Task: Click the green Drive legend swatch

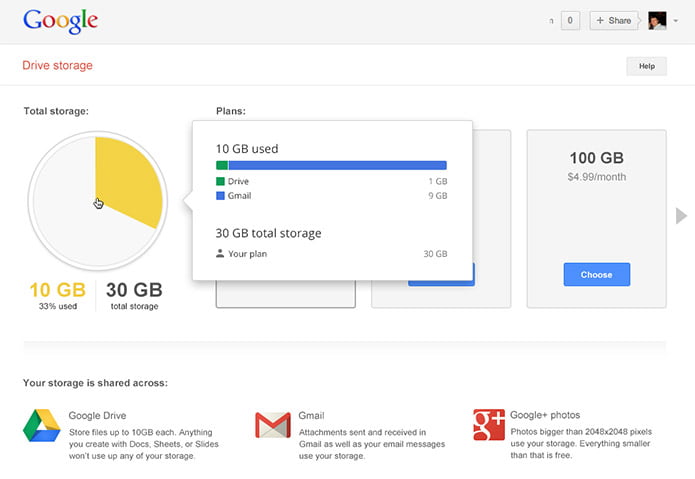Action: tap(220, 181)
